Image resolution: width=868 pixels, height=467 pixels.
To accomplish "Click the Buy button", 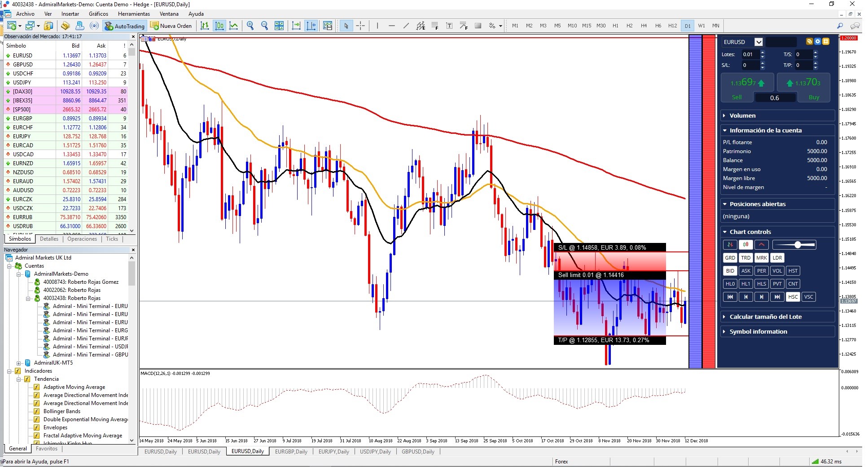I will 814,97.
